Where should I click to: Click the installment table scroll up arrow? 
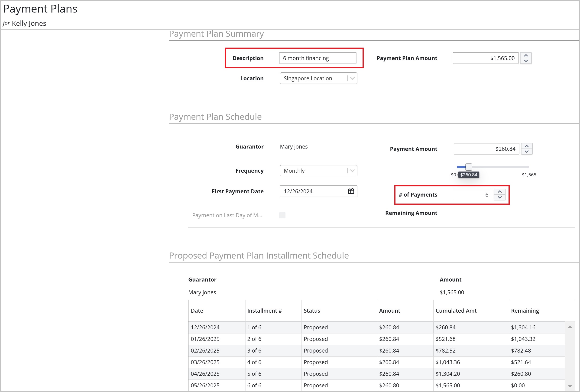570,327
